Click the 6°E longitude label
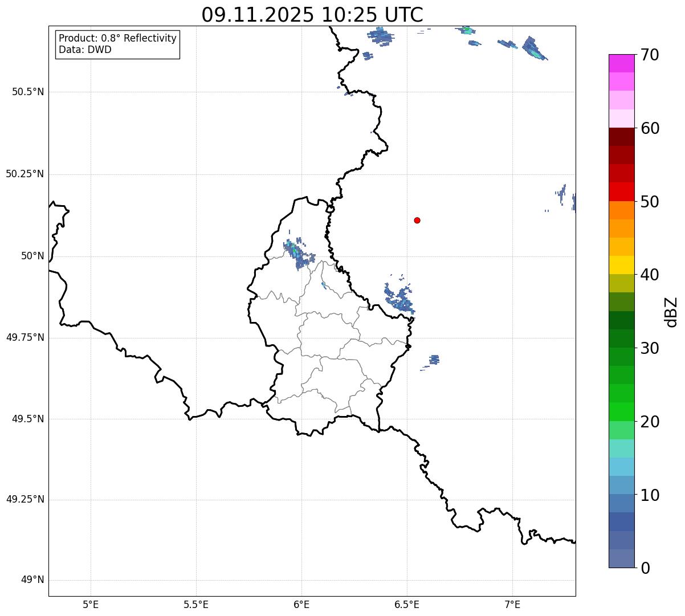Image resolution: width=685 pixels, height=616 pixels. coord(301,605)
